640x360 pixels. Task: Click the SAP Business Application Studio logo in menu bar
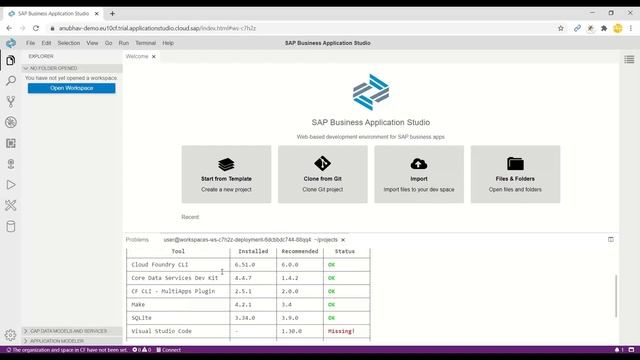(x=11, y=43)
